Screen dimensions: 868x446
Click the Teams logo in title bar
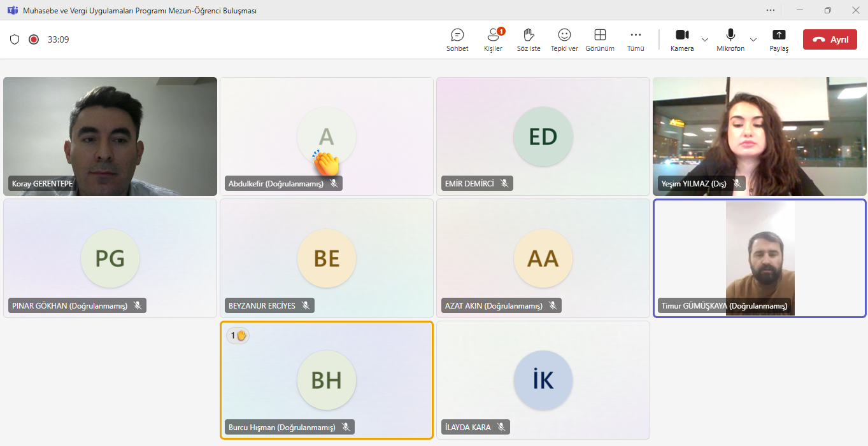click(x=12, y=10)
